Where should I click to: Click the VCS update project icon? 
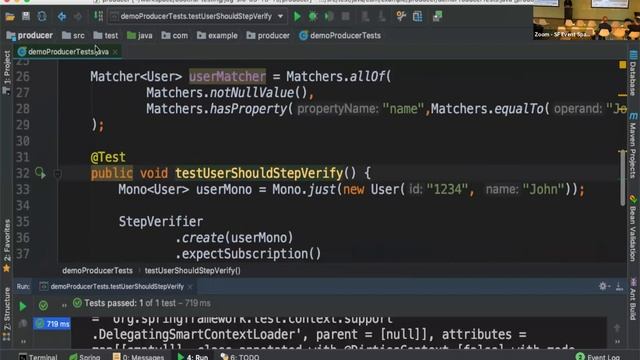(x=365, y=17)
